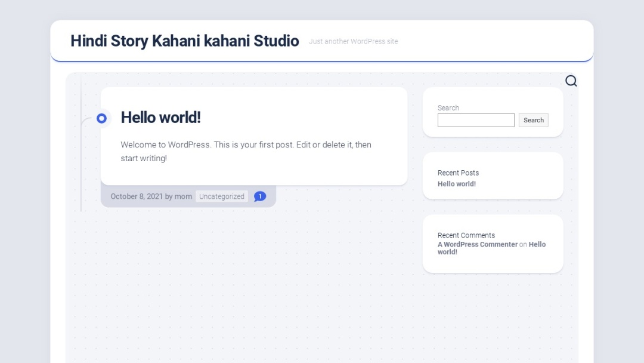
Task: Open author profile by clicking mom
Action: point(183,196)
